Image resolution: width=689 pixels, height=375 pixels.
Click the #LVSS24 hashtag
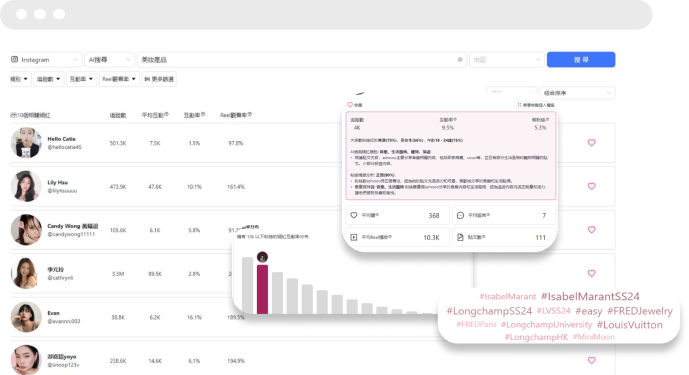pos(554,311)
